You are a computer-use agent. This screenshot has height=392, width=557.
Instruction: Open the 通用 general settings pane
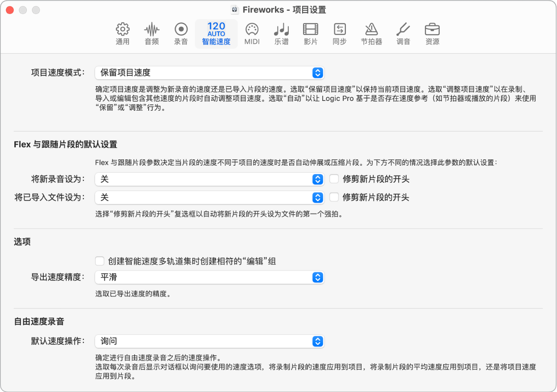(x=122, y=34)
